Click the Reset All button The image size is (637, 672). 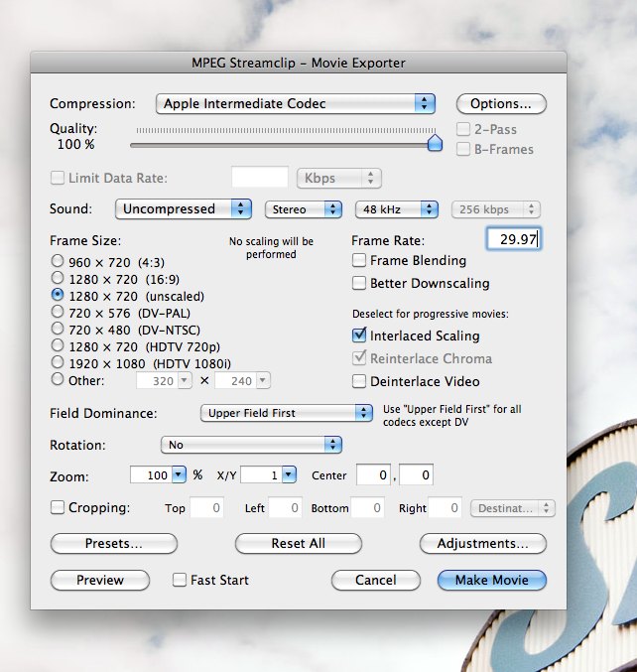pyautogui.click(x=299, y=543)
